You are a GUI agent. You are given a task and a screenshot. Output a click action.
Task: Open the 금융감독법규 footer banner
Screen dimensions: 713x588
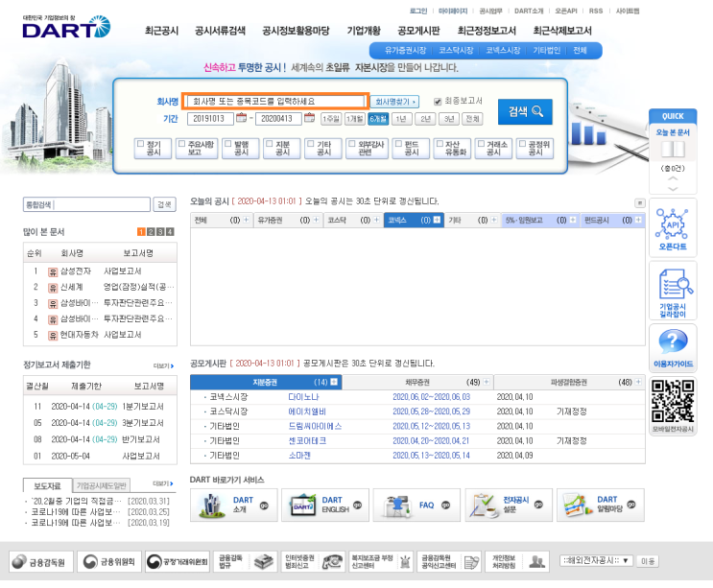tap(246, 562)
